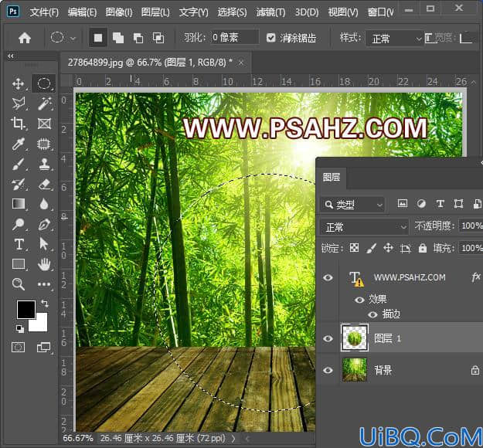
Task: Select the Polygonal Lasso tool
Action: coord(19,104)
